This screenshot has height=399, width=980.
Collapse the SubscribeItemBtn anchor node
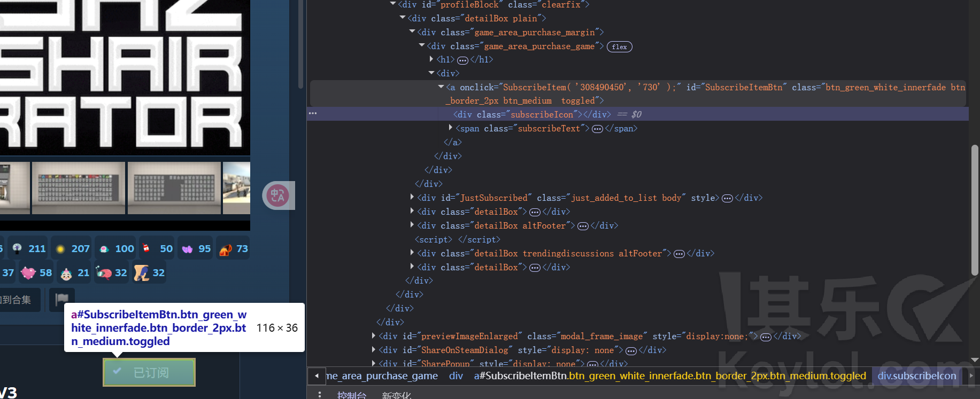click(x=441, y=87)
